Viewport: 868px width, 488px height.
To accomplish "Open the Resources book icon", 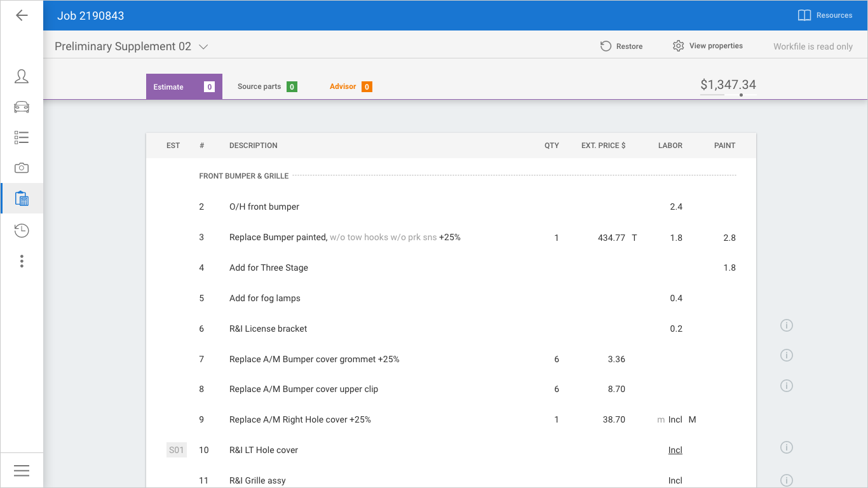I will point(804,15).
